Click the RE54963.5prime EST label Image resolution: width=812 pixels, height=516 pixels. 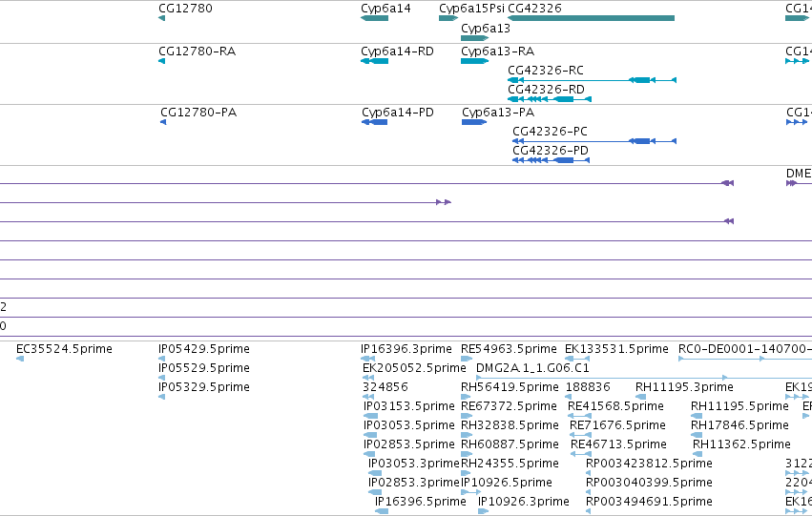tap(509, 349)
